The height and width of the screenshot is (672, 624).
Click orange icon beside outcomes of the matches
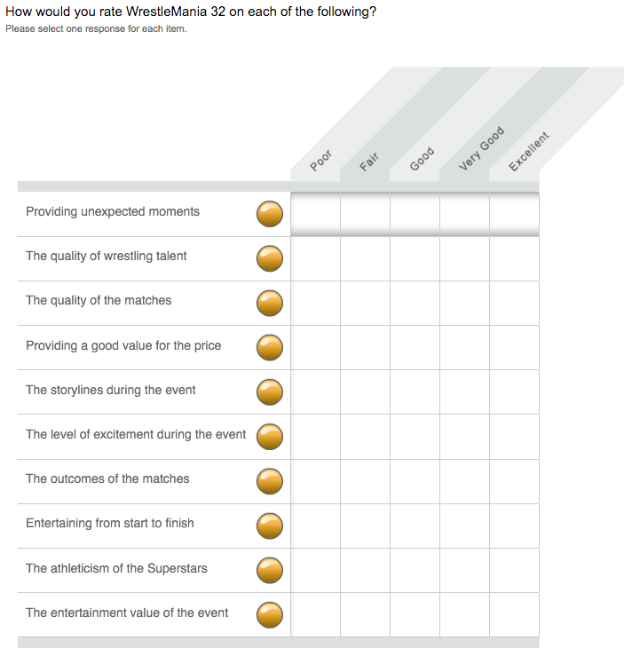coord(270,480)
